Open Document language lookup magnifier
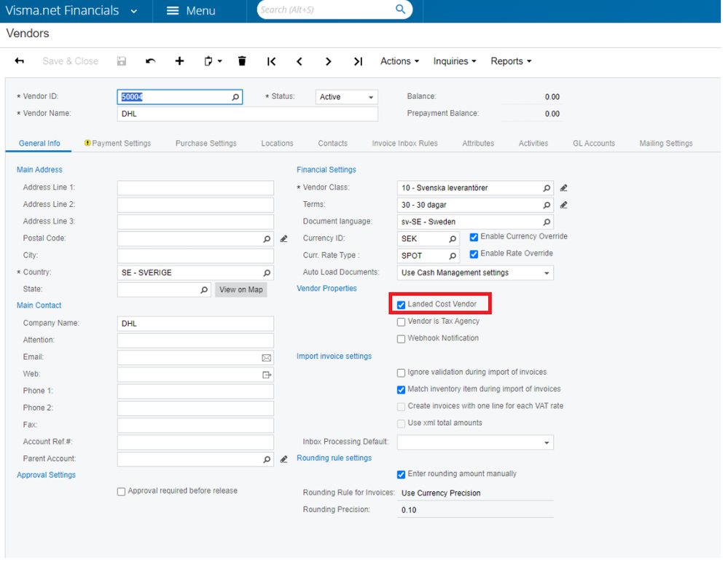 [547, 222]
